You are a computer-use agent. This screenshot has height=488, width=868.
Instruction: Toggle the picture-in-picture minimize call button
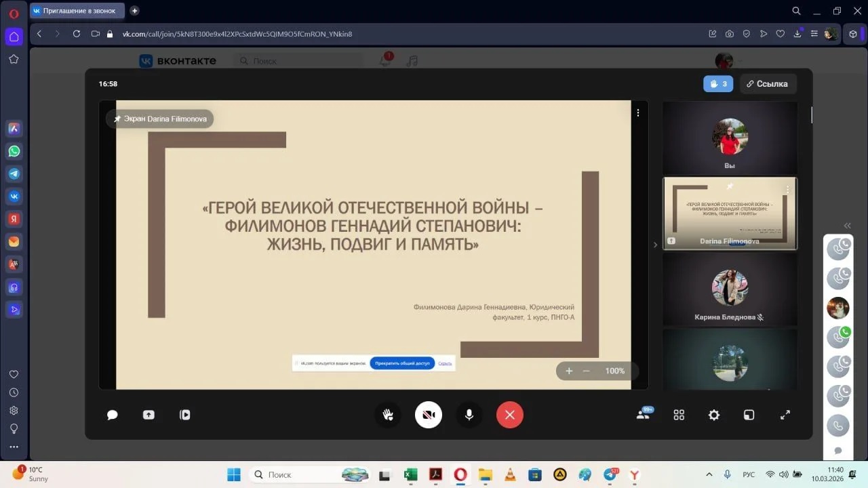tap(749, 415)
